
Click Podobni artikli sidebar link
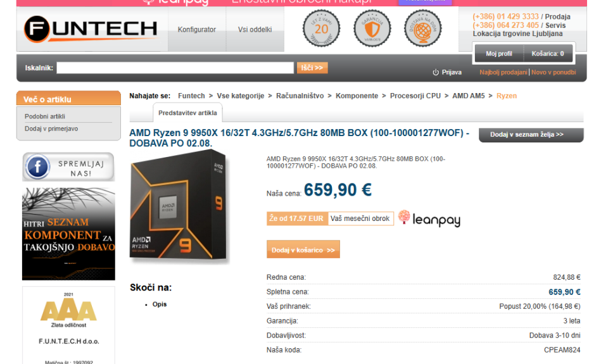[45, 116]
